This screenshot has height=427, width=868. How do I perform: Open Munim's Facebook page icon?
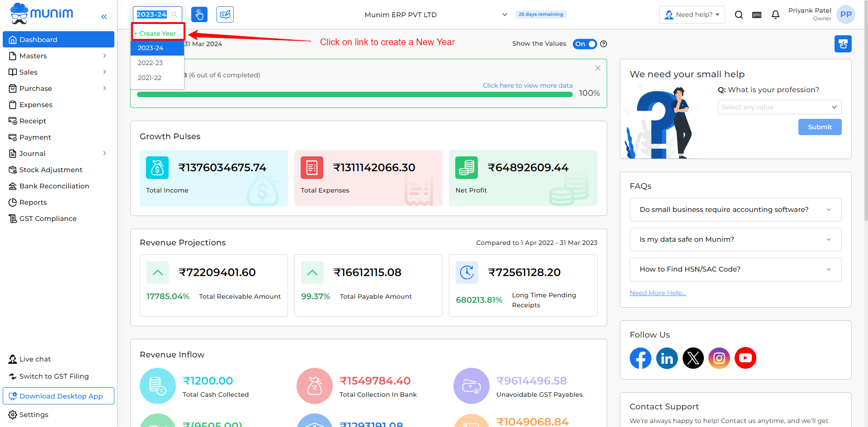pos(640,358)
